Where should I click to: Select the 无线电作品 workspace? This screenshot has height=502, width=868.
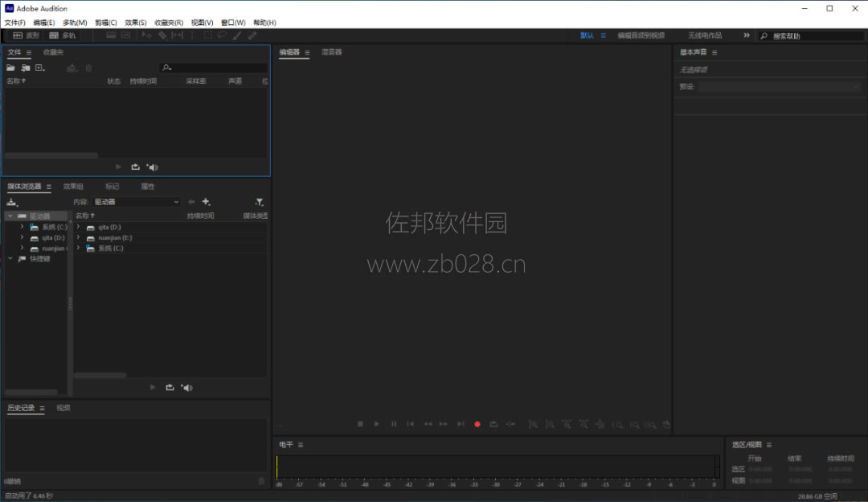click(705, 35)
